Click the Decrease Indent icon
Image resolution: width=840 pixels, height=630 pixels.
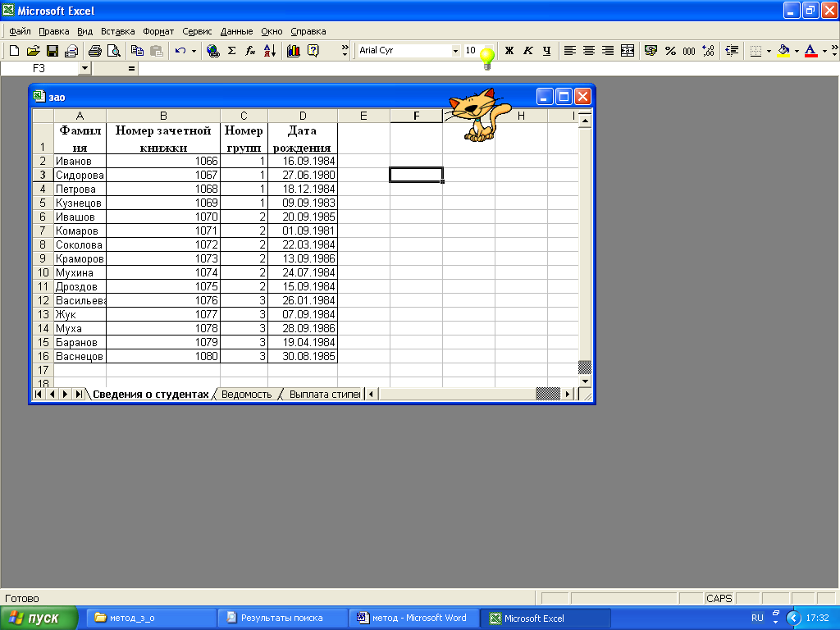point(732,50)
